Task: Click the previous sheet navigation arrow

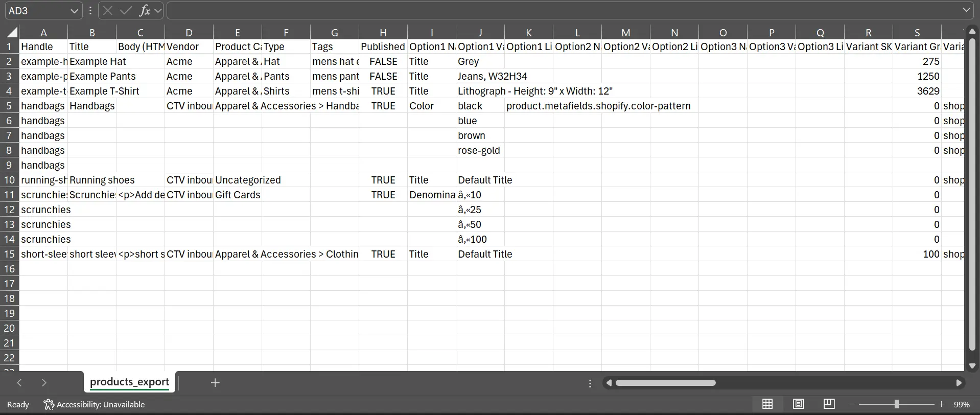Action: [19, 383]
